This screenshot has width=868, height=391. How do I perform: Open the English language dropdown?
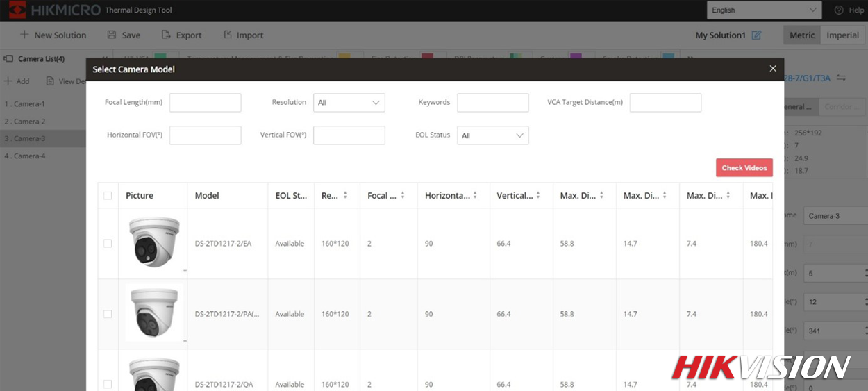(x=764, y=10)
